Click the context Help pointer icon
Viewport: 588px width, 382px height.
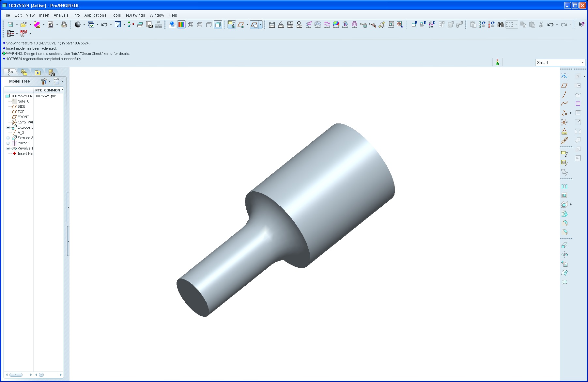tap(581, 24)
